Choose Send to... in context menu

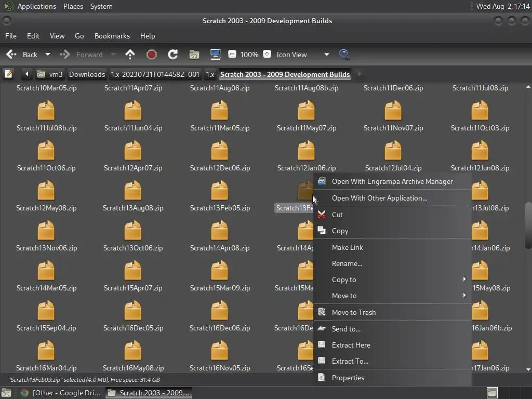pos(393,329)
